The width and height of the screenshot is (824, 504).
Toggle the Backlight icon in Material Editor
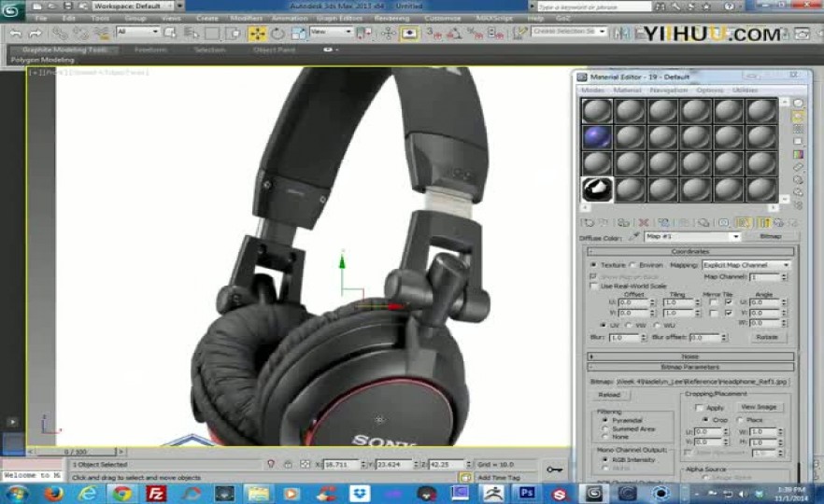[x=798, y=116]
